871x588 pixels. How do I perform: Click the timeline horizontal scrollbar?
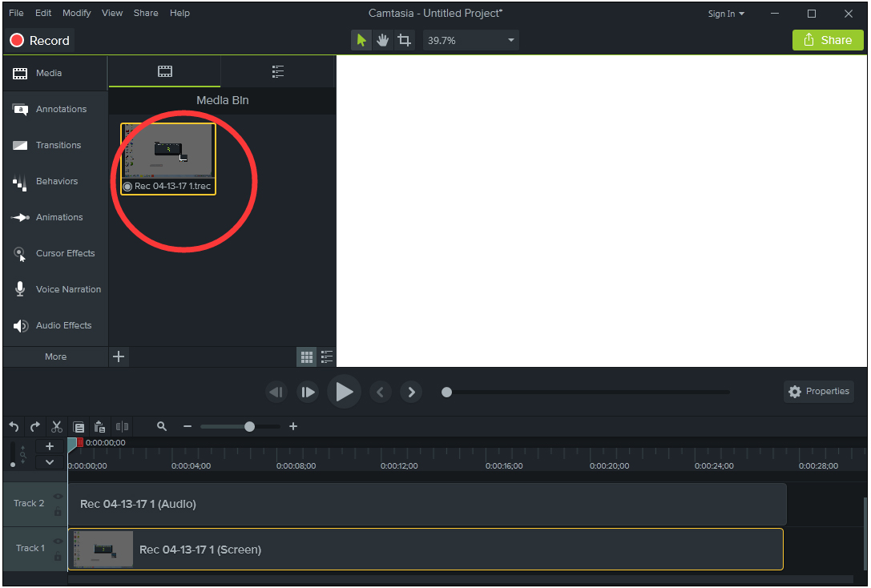pyautogui.click(x=460, y=579)
